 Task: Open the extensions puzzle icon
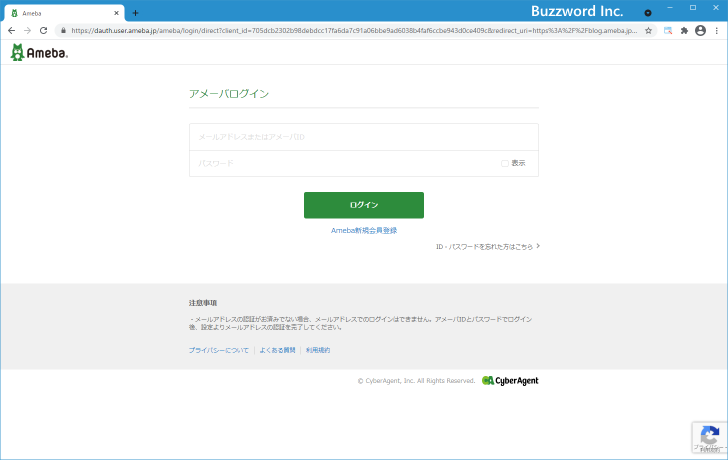click(684, 31)
